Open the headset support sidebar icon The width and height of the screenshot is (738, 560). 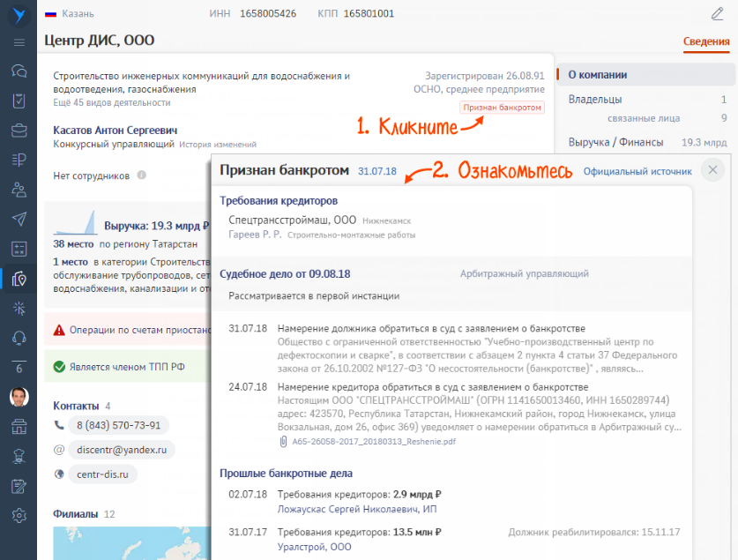(x=19, y=338)
